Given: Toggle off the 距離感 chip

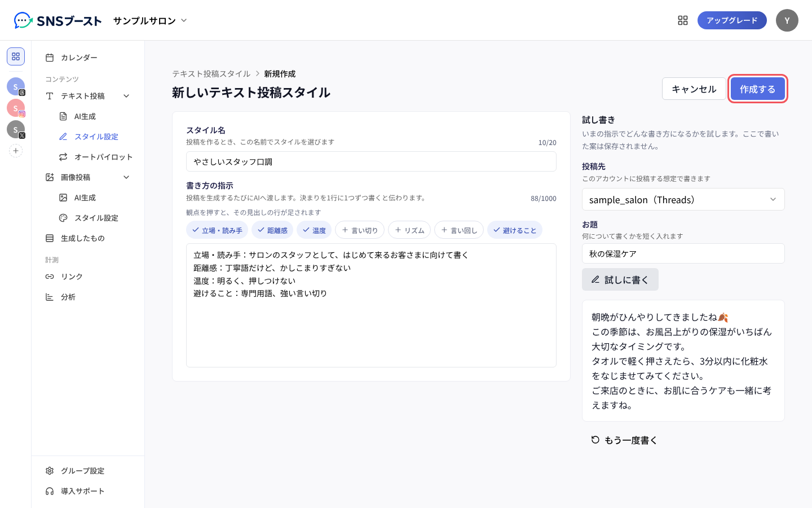Looking at the screenshot, I should (x=272, y=230).
